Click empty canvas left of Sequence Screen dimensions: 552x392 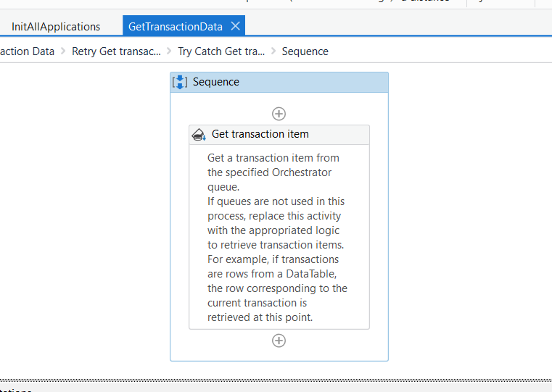[80, 217]
